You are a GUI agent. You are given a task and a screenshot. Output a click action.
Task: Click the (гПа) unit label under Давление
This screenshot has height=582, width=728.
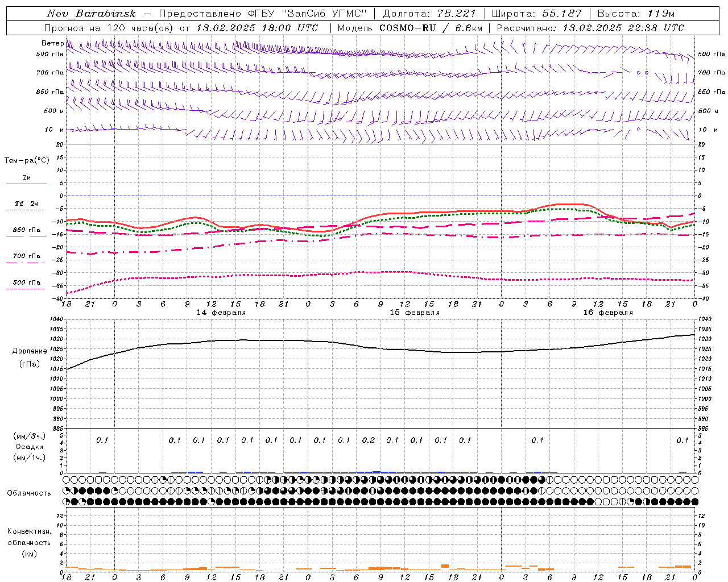tap(30, 364)
